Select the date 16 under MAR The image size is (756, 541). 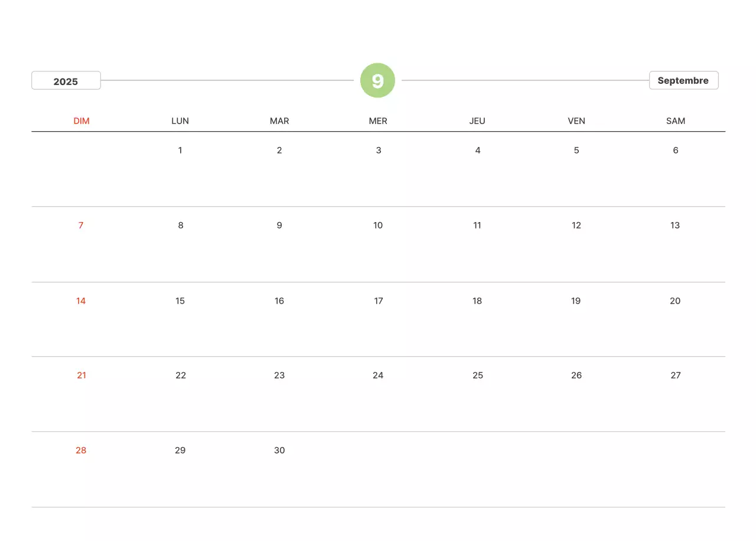point(279,301)
